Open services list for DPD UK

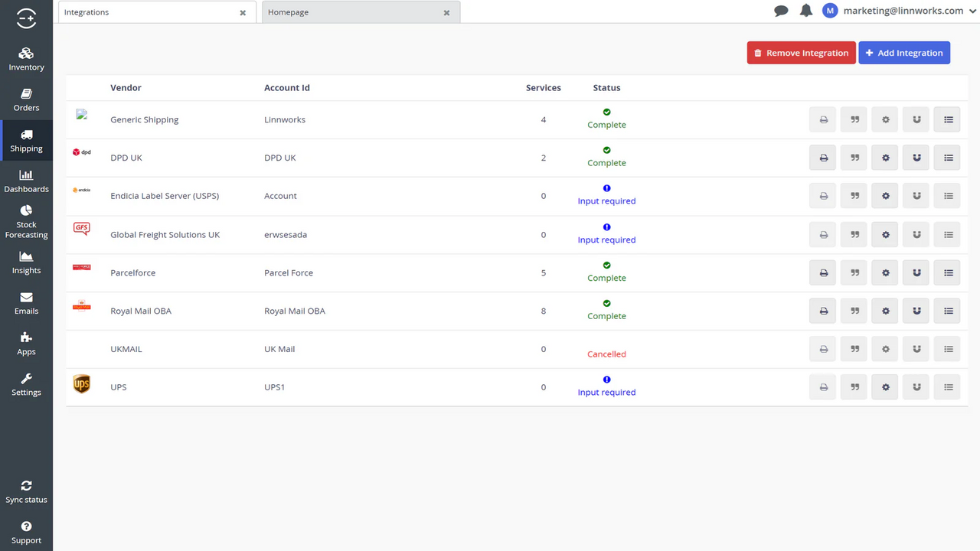[948, 158]
